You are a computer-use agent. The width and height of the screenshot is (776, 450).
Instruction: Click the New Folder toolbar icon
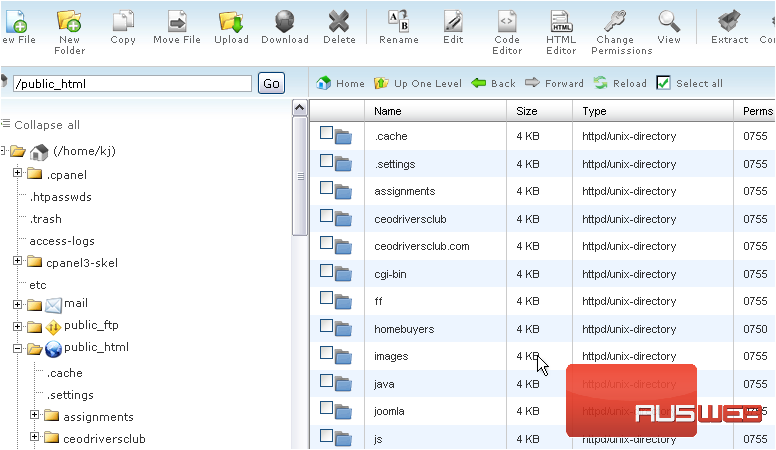coord(69,22)
